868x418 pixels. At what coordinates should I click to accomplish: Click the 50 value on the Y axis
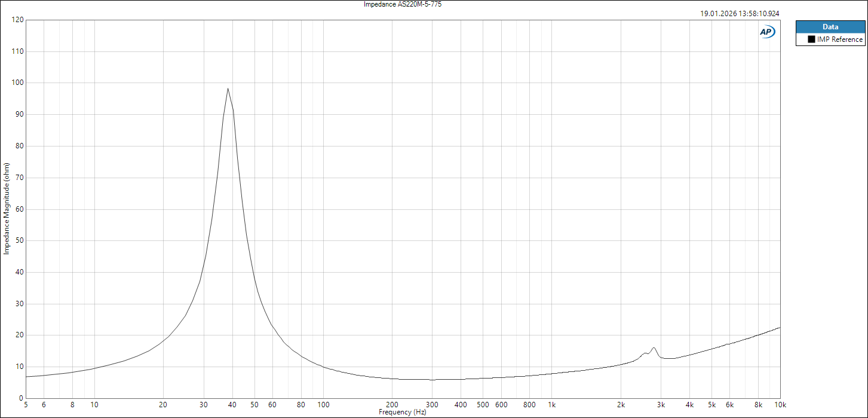19,240
